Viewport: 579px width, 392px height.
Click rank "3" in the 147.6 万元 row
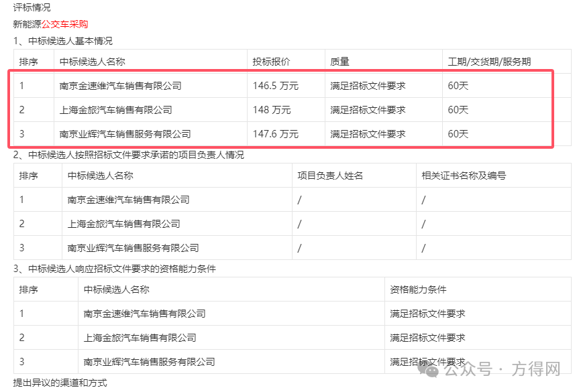(x=21, y=134)
